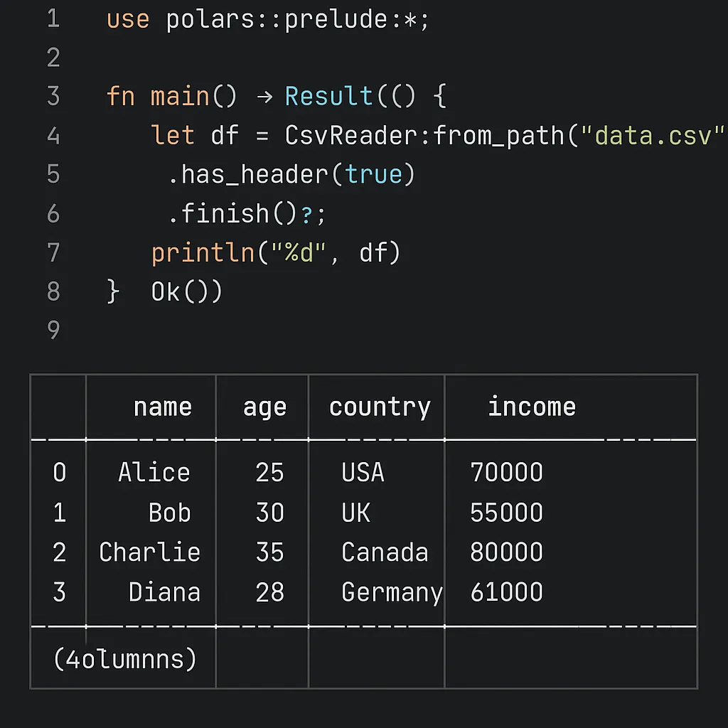Select the 'Alice' name cell

[154, 472]
